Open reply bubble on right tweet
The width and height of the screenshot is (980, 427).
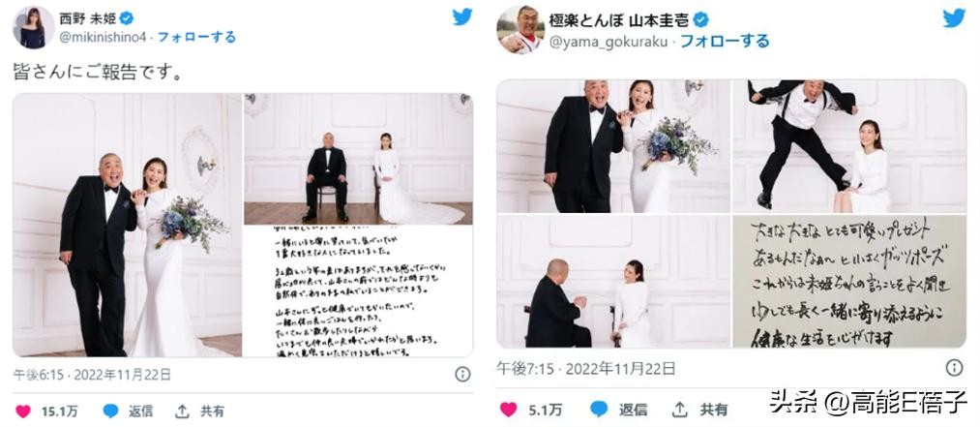[599, 409]
